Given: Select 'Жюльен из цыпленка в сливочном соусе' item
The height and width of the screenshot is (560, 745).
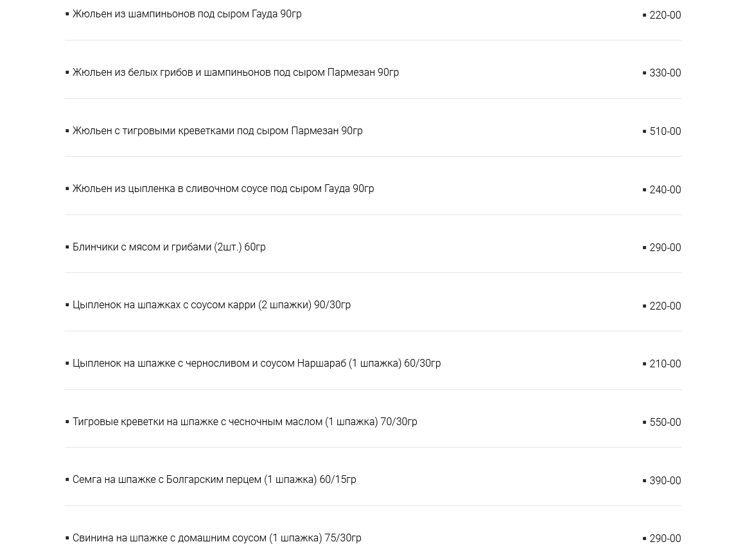Looking at the screenshot, I should point(223,189).
